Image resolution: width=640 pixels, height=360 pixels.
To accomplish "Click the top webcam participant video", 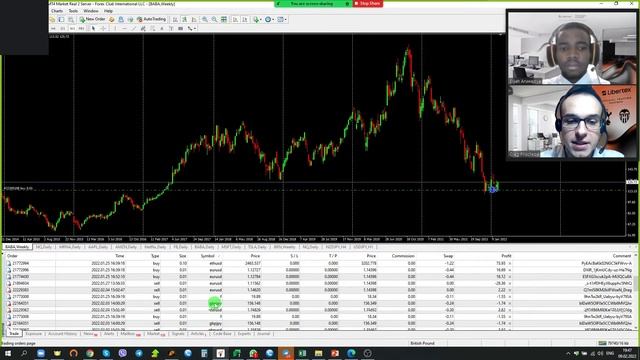I will [572, 48].
